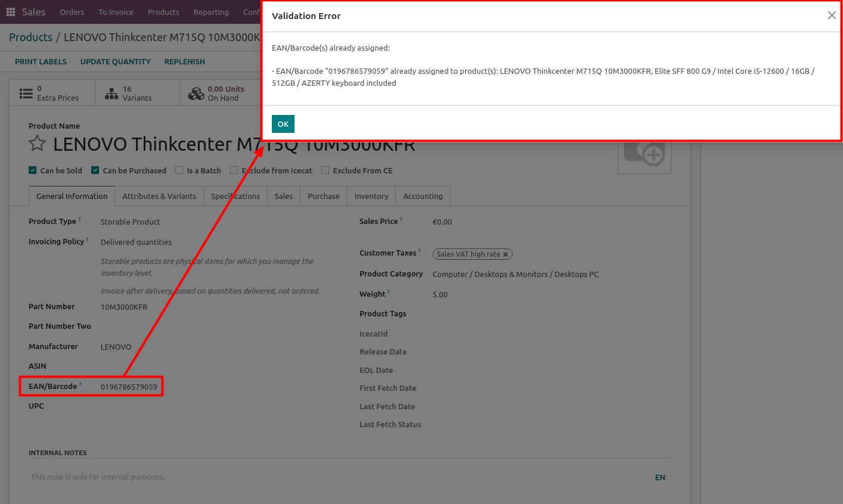Screen dimensions: 843x504
Task: Go back via the Products breadcrumb link
Action: 31,37
